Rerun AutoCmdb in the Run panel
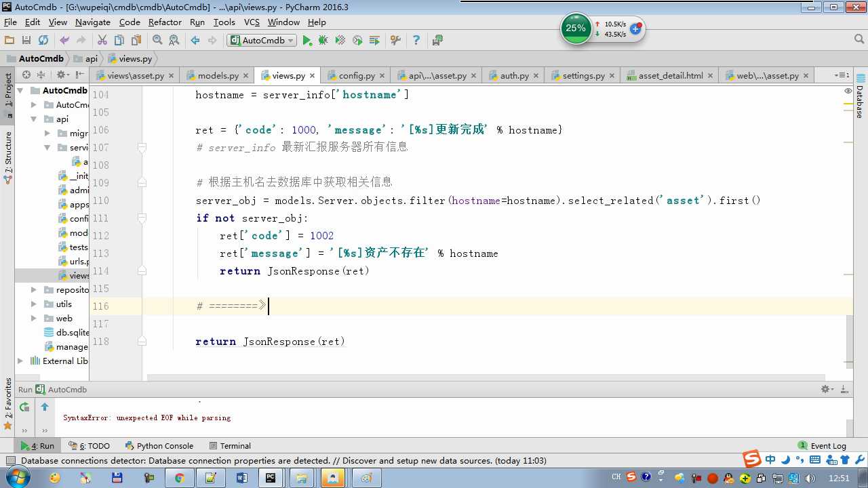This screenshot has height=488, width=868. coord(24,407)
